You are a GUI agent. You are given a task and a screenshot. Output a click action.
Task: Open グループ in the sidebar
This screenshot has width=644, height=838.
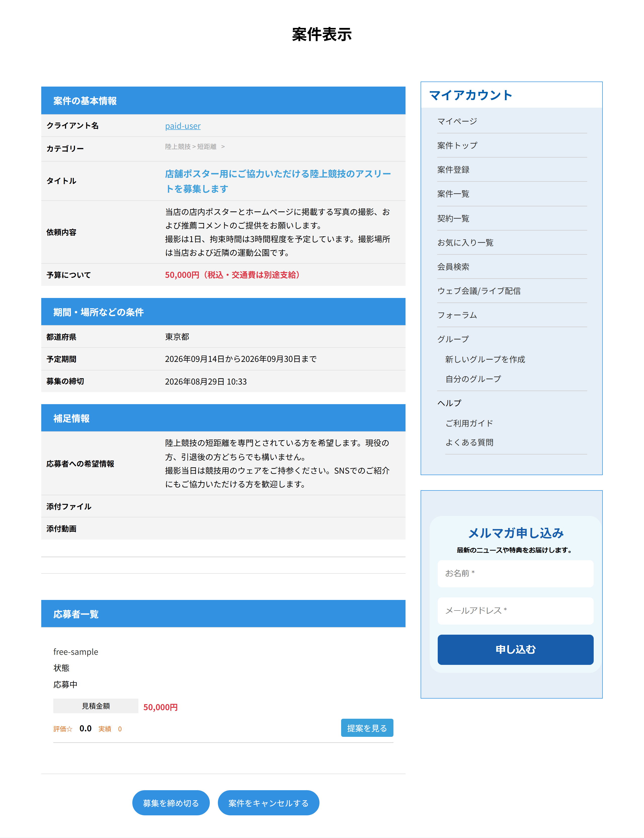(453, 339)
